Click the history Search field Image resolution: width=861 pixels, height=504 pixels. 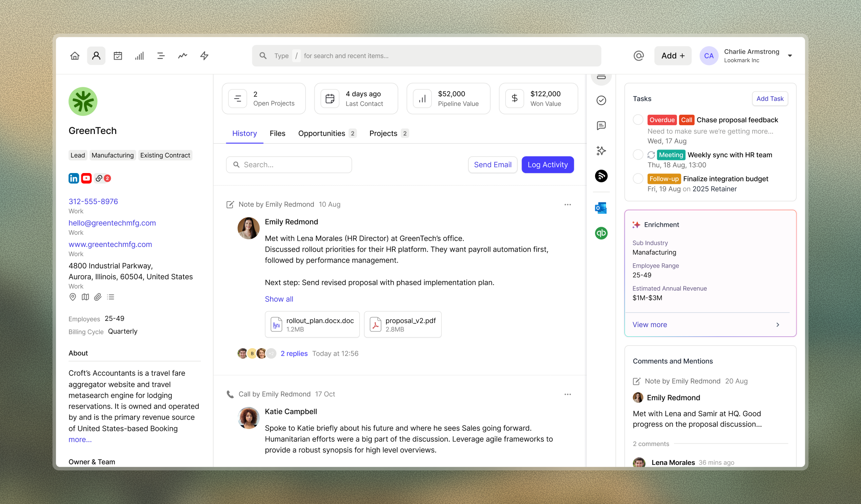[x=289, y=165]
